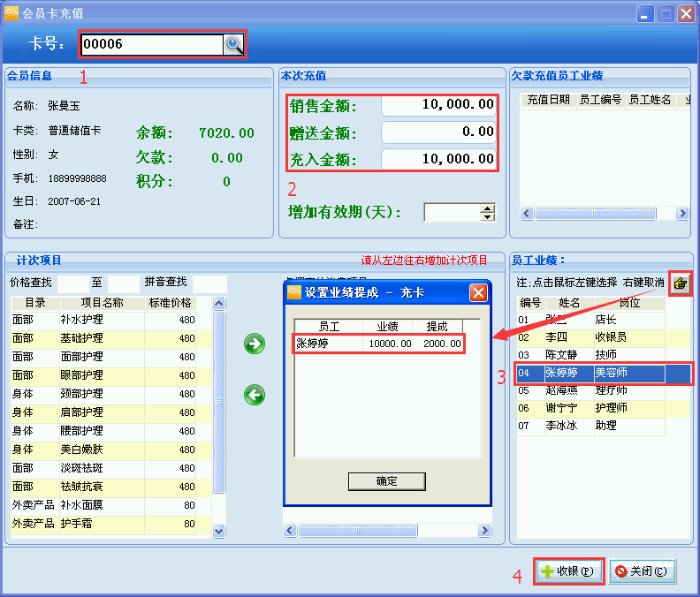Click the green left arrow remove-item button

click(x=255, y=395)
